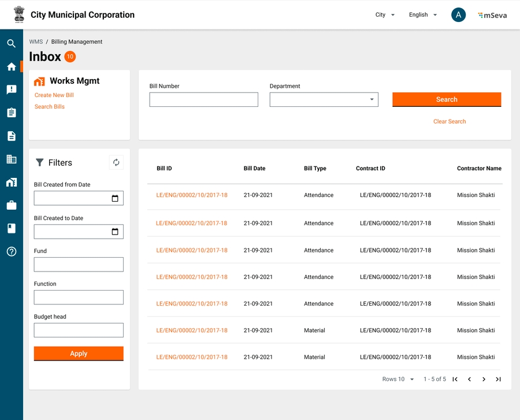Click the document icon in the sidebar

(x=12, y=136)
